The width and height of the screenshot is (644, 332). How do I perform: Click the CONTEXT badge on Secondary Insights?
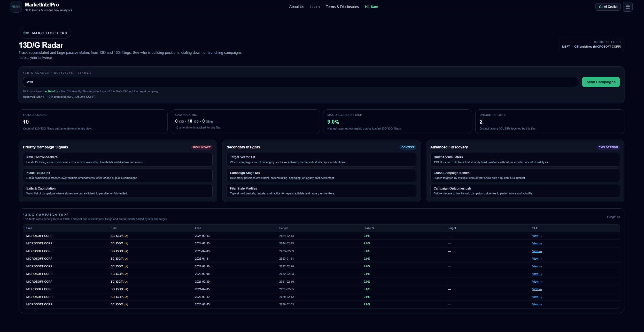point(408,147)
